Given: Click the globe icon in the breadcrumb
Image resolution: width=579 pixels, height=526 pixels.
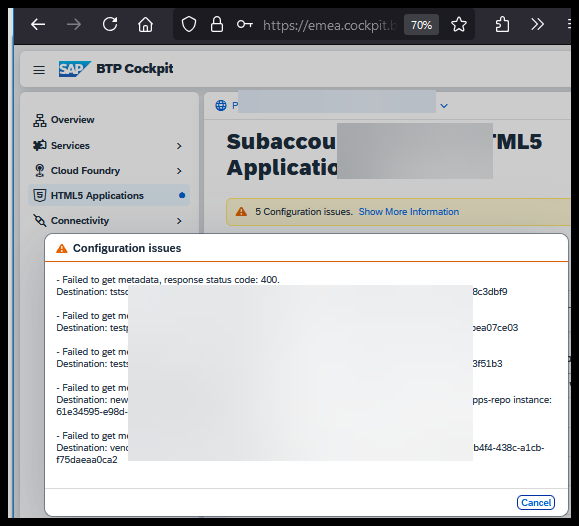Looking at the screenshot, I should pos(221,106).
